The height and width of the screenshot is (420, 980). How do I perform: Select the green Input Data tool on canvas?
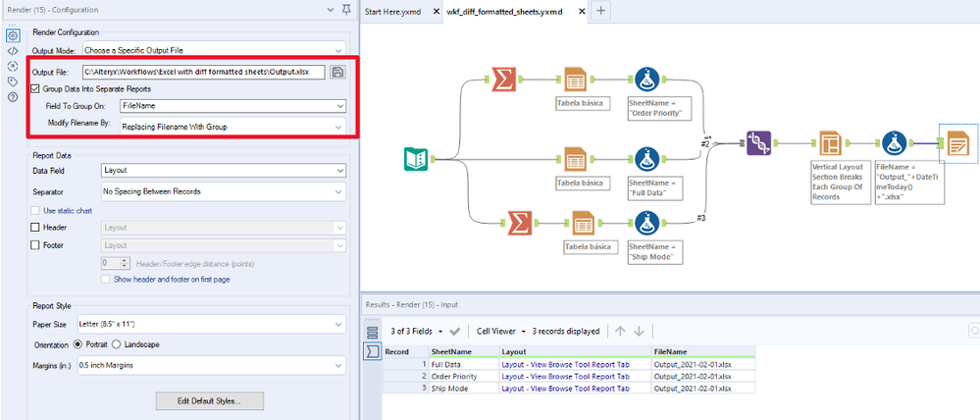click(415, 159)
